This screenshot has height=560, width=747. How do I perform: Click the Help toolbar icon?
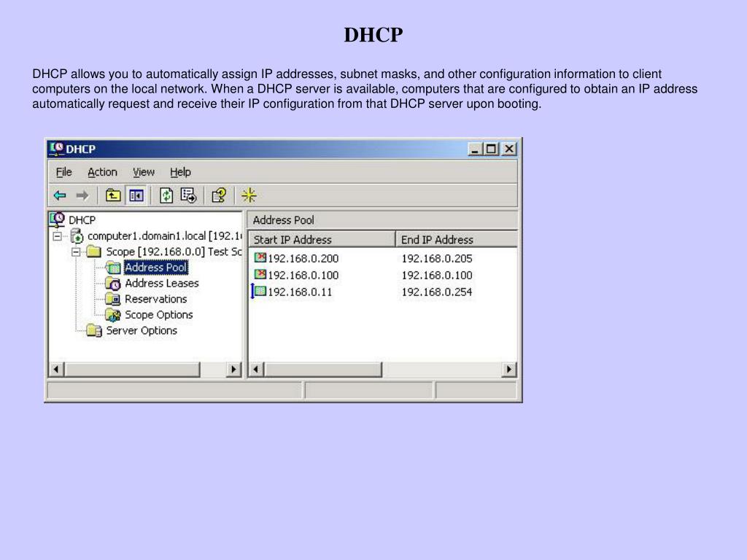click(219, 195)
